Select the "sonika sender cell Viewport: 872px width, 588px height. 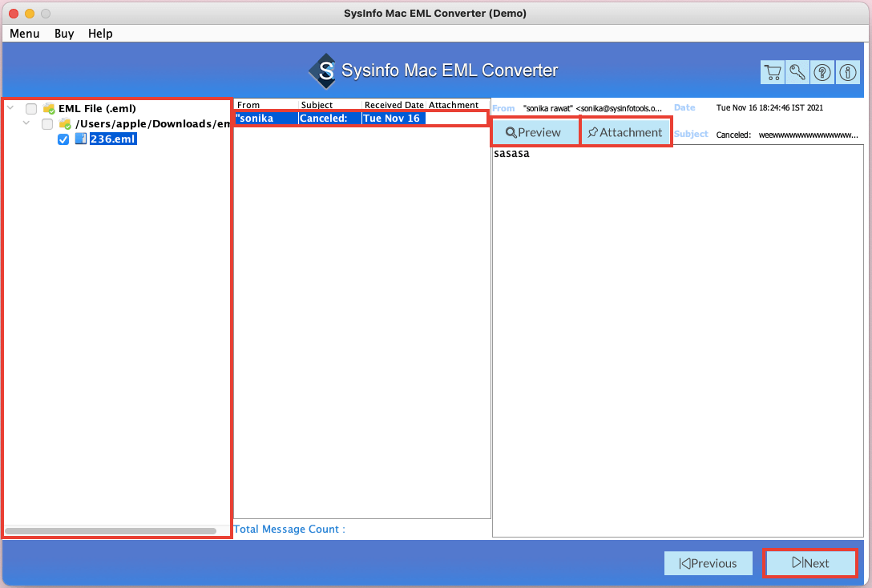pyautogui.click(x=266, y=118)
